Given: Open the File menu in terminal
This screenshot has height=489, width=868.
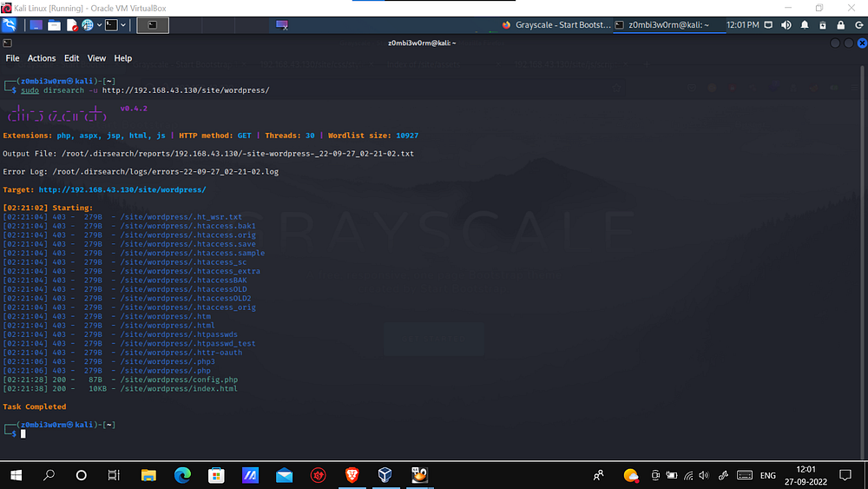Looking at the screenshot, I should pos(12,58).
